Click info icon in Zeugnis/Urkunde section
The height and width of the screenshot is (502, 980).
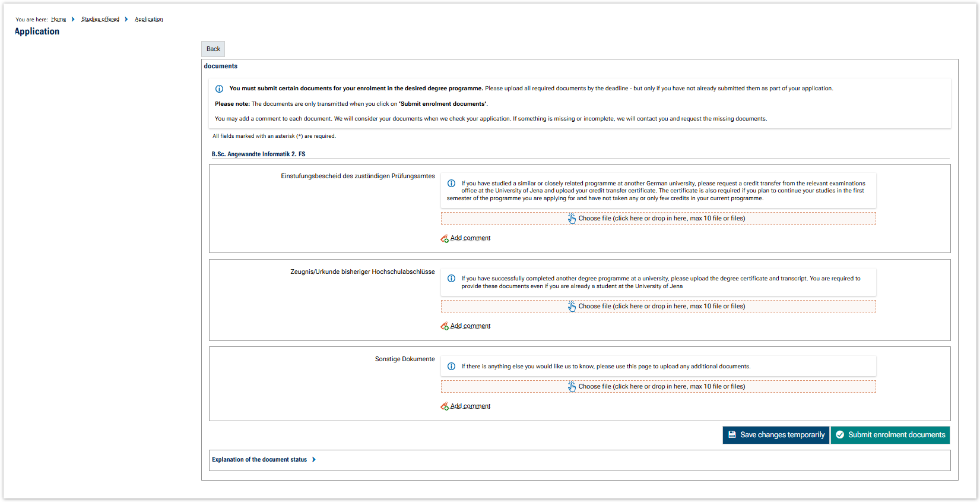click(x=451, y=279)
